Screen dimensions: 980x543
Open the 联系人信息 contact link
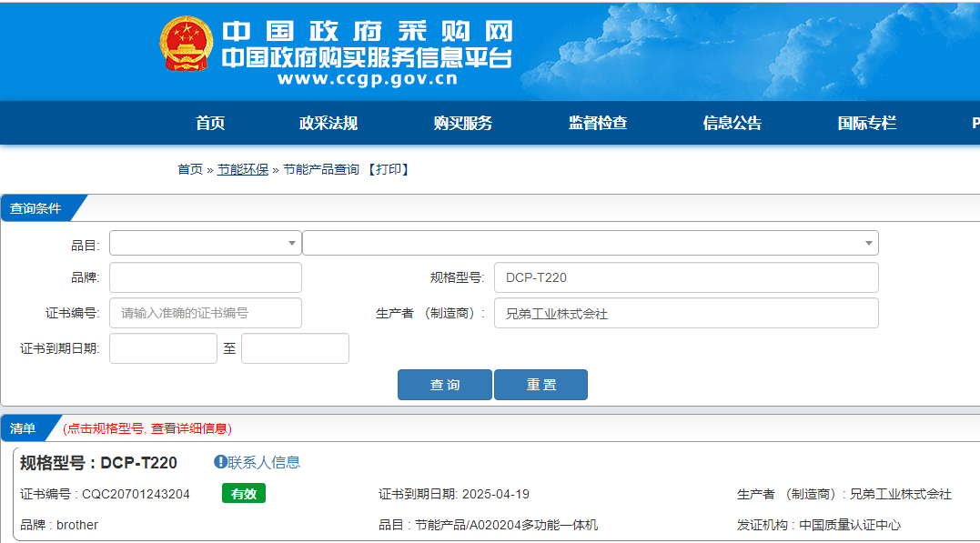tap(264, 462)
